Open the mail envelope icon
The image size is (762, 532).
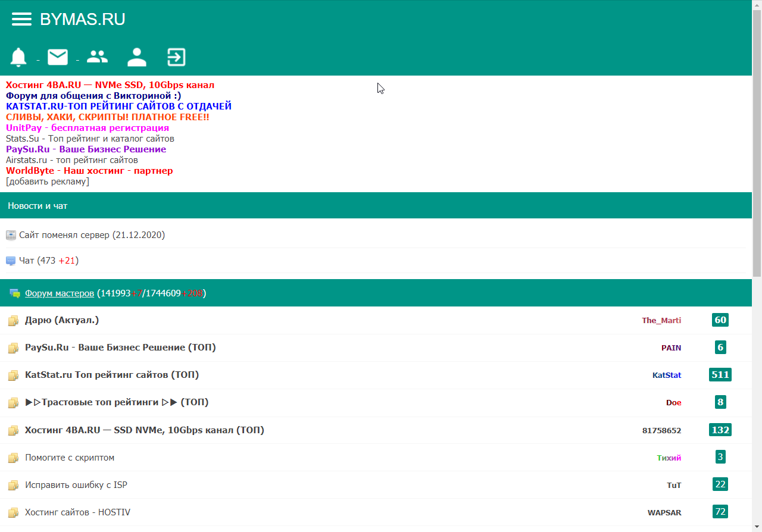tap(58, 57)
